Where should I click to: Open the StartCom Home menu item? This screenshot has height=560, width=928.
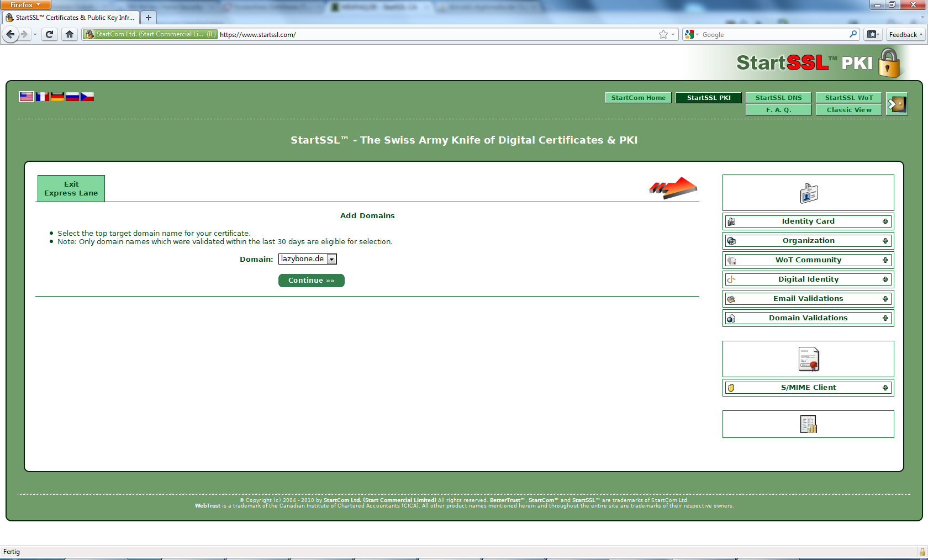(x=639, y=98)
